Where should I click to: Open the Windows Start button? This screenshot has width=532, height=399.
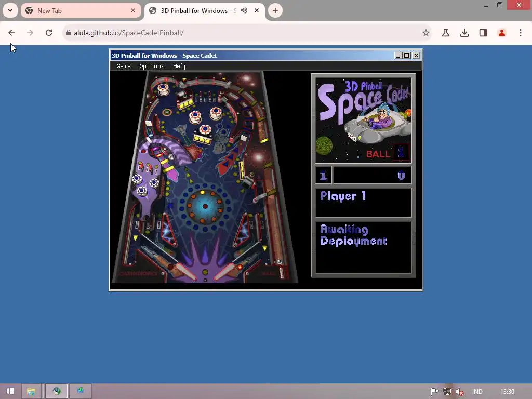[10, 391]
